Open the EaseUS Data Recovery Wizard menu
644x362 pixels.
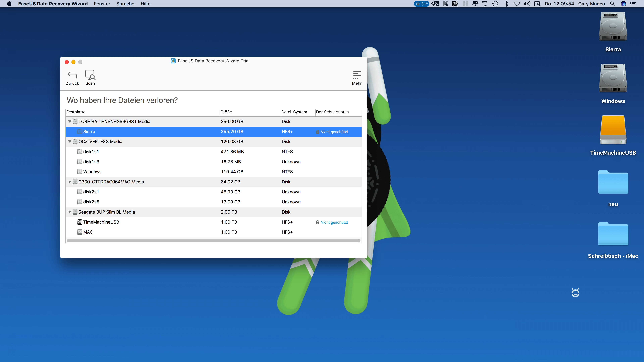coord(53,4)
